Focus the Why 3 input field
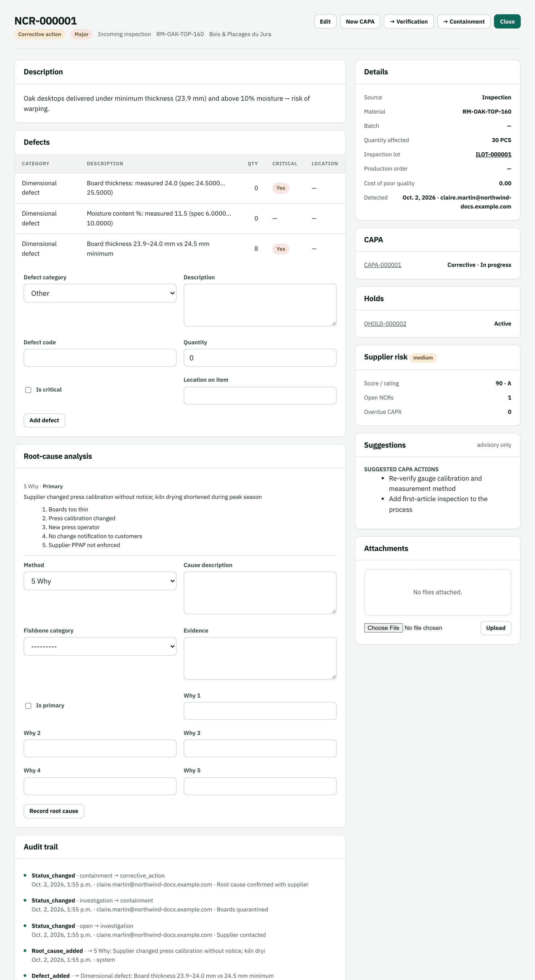Image resolution: width=535 pixels, height=980 pixels. coord(260,748)
